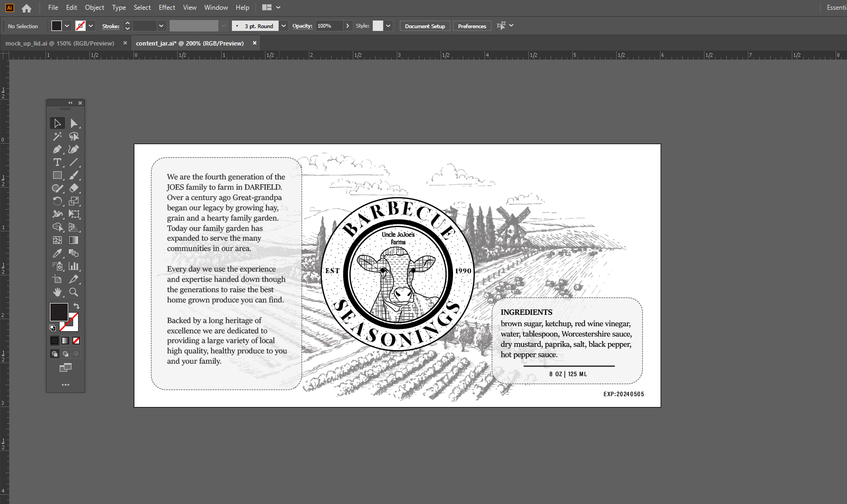Open the View menu

click(190, 8)
